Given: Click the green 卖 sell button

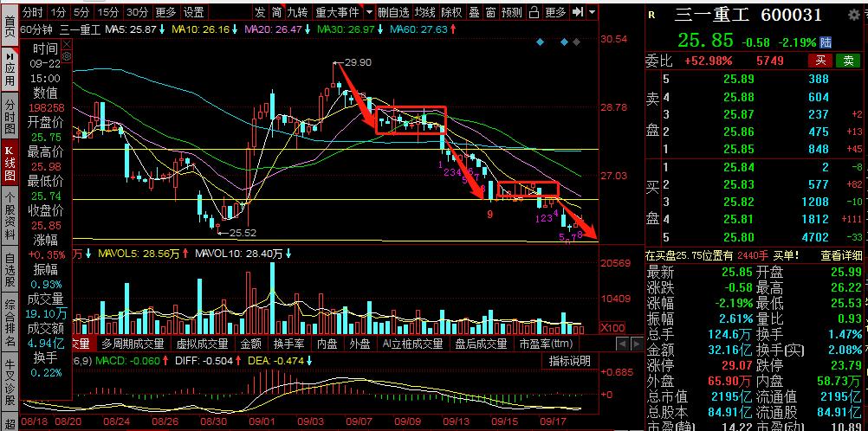Looking at the screenshot, I should point(848,61).
